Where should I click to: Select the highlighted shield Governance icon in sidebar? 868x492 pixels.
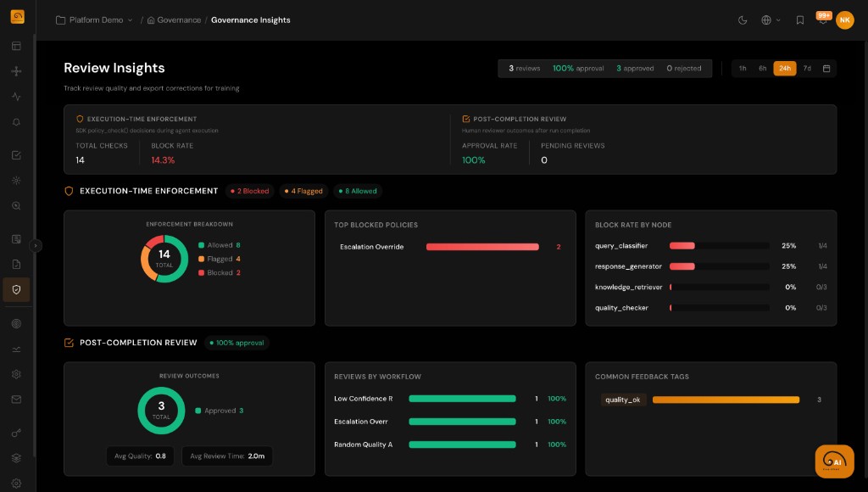coord(16,289)
